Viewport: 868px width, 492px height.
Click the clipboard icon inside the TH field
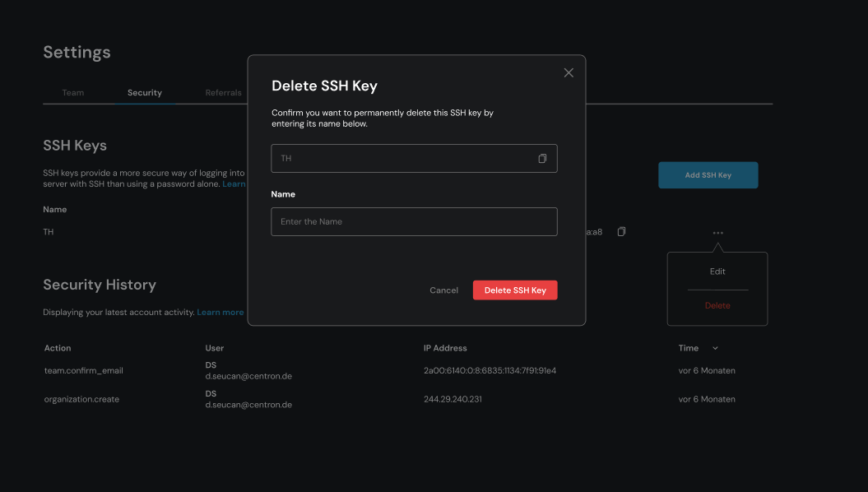coord(541,158)
